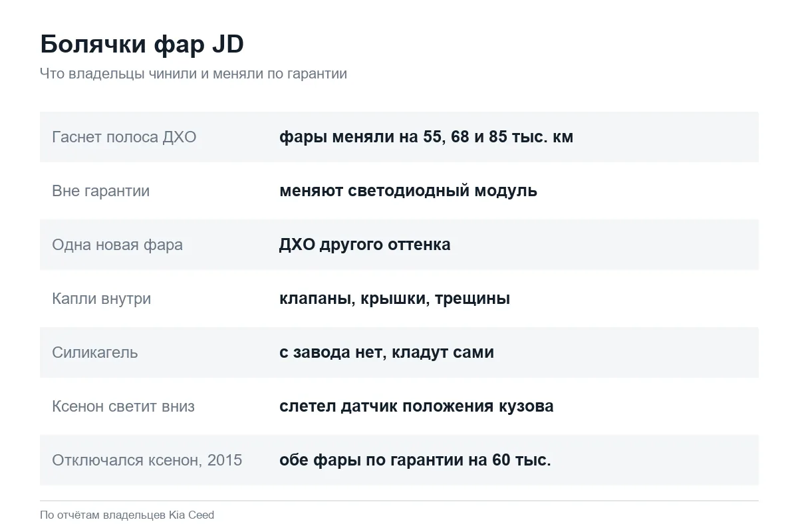The image size is (798, 532).
Task: Click the "Силикагель" label
Action: click(95, 352)
